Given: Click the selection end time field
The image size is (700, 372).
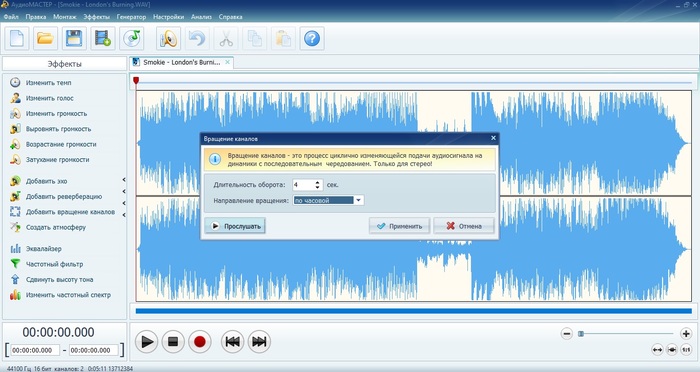Looking at the screenshot, I should click(x=94, y=351).
